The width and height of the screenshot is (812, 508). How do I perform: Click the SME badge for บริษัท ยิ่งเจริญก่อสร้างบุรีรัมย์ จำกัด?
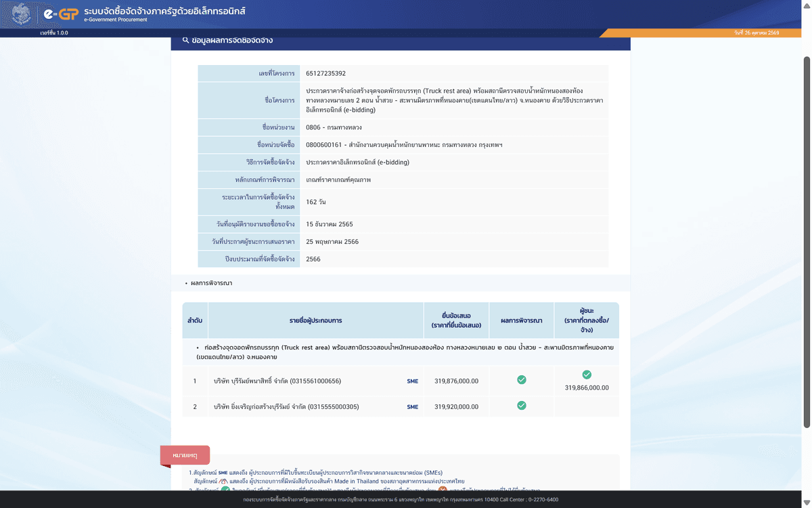[412, 407]
